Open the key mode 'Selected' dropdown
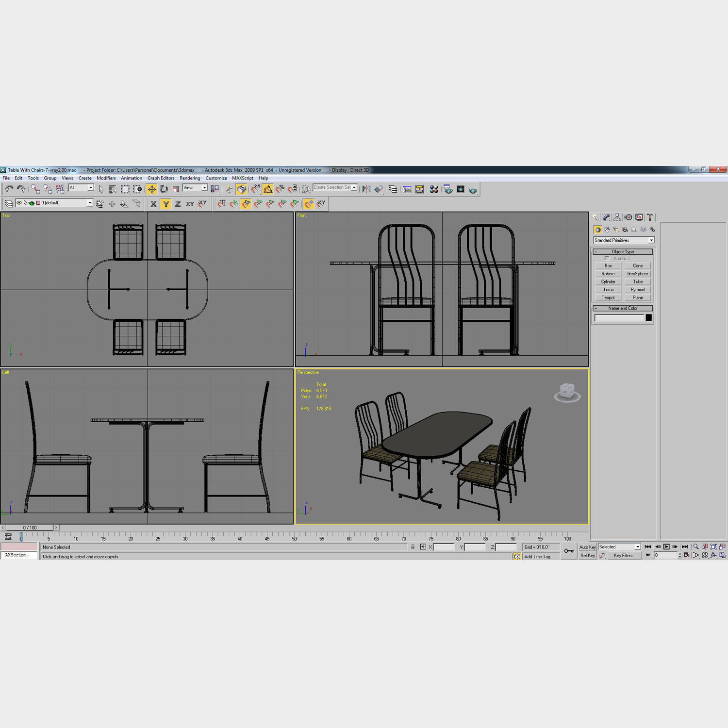Image resolution: width=728 pixels, height=728 pixels. [619, 546]
